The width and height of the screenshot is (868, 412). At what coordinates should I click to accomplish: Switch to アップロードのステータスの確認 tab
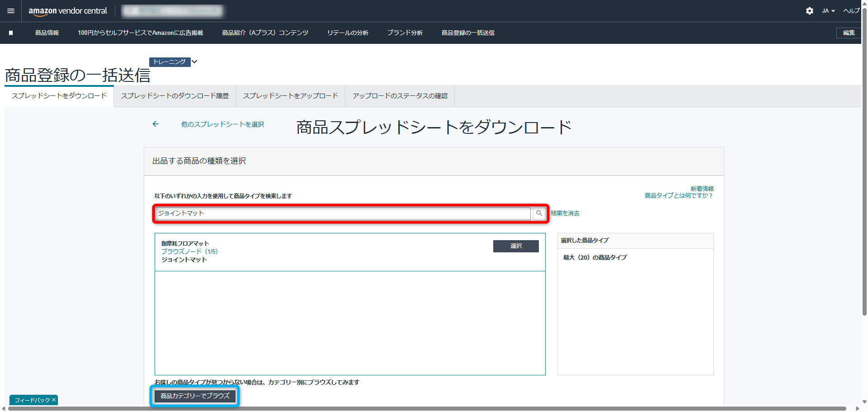click(x=400, y=96)
